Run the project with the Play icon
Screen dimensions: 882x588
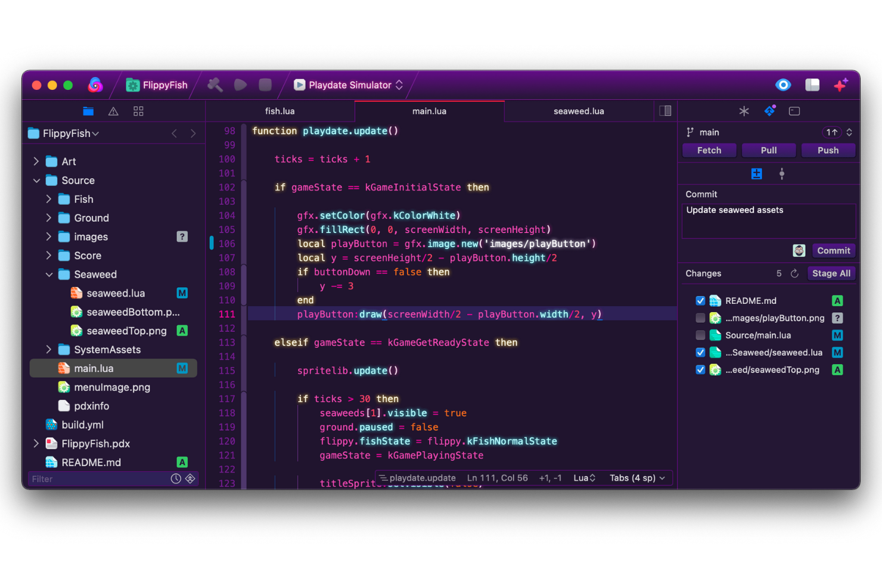[x=240, y=85]
